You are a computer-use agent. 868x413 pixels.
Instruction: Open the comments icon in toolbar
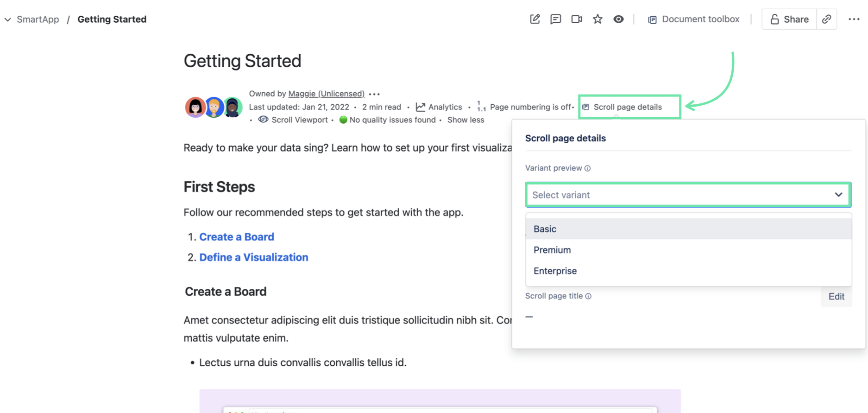[555, 19]
